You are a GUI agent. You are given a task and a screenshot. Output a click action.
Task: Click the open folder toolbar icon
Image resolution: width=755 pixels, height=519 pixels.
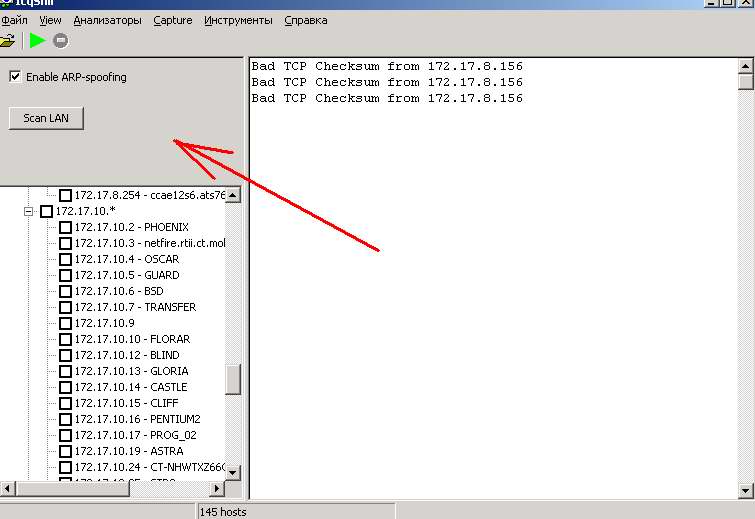pyautogui.click(x=7, y=41)
